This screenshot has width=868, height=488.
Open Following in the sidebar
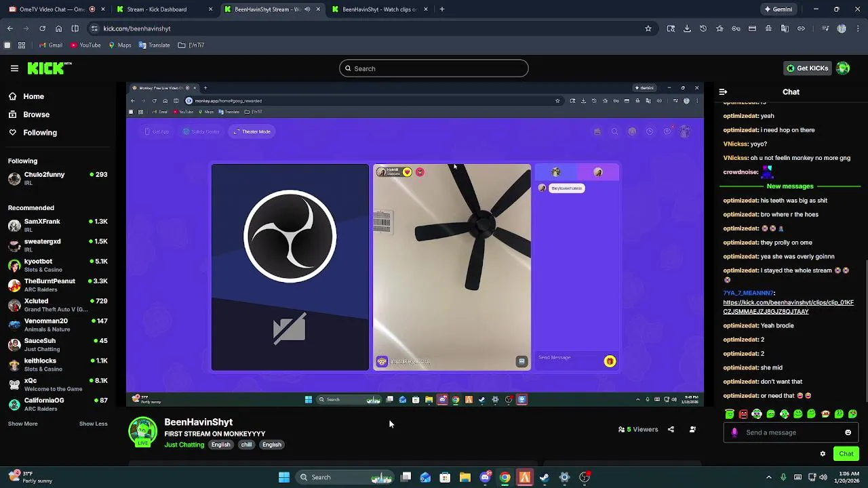(x=33, y=133)
